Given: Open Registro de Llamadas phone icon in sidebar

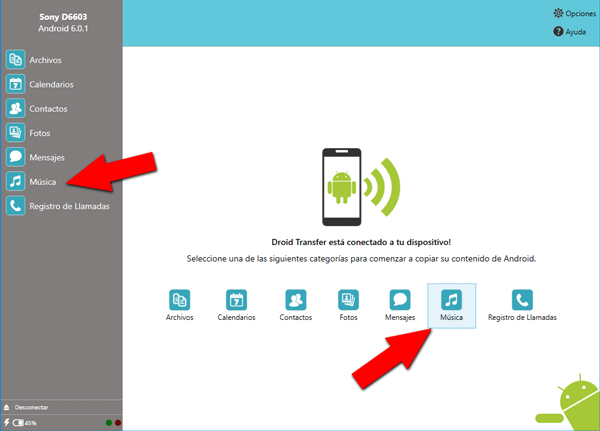Looking at the screenshot, I should (15, 206).
